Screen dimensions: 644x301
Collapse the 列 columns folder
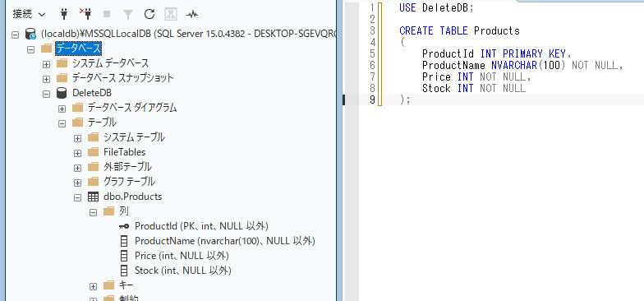tap(94, 212)
